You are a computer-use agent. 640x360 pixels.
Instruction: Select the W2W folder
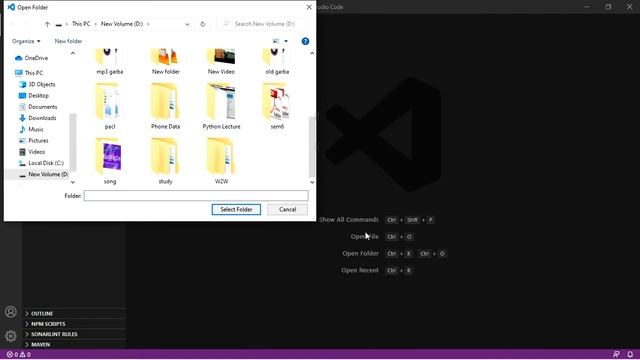(221, 161)
